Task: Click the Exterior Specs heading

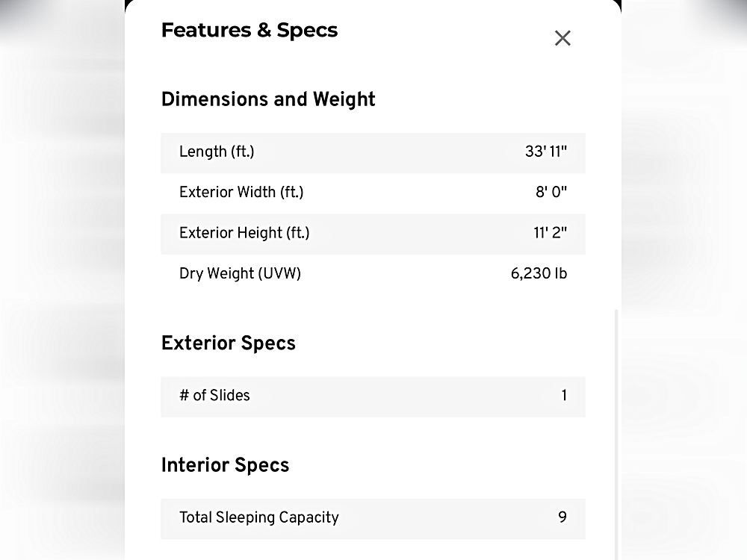Action: click(229, 343)
